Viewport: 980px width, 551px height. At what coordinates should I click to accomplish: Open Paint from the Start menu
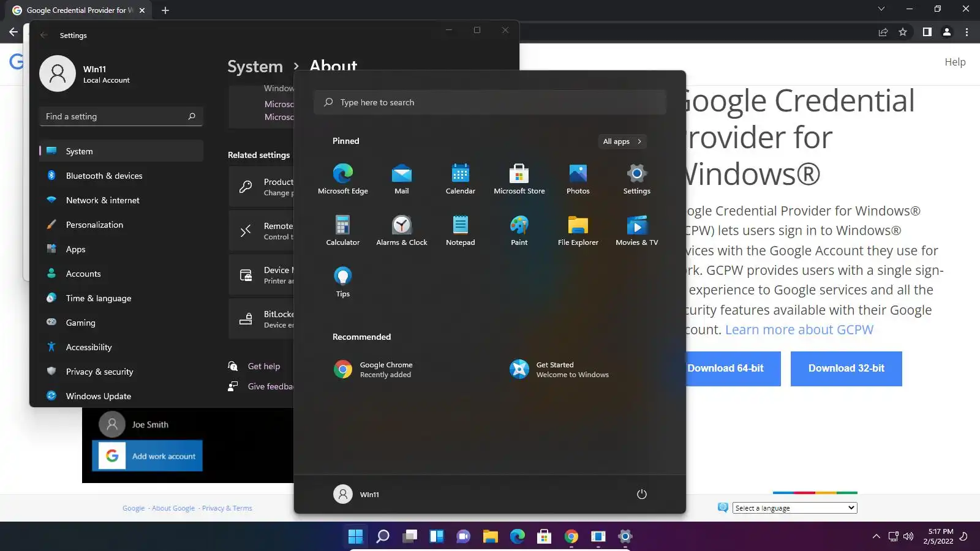pyautogui.click(x=519, y=230)
